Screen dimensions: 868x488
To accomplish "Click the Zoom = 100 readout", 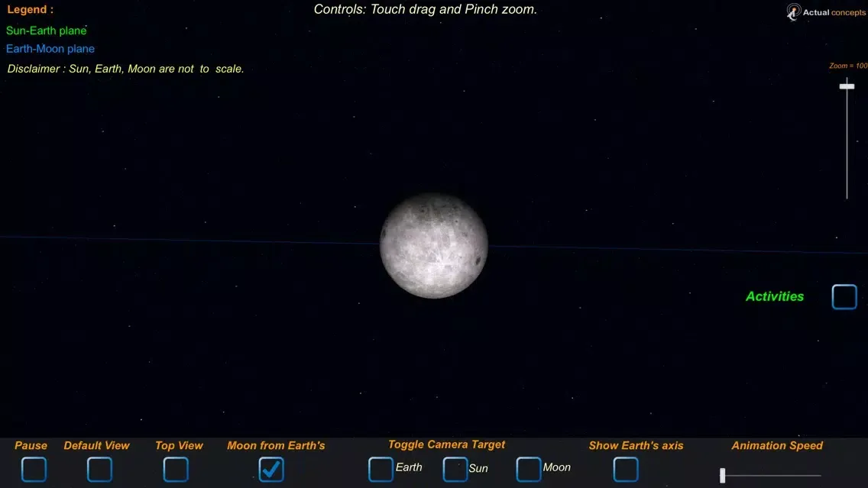I will [x=848, y=66].
